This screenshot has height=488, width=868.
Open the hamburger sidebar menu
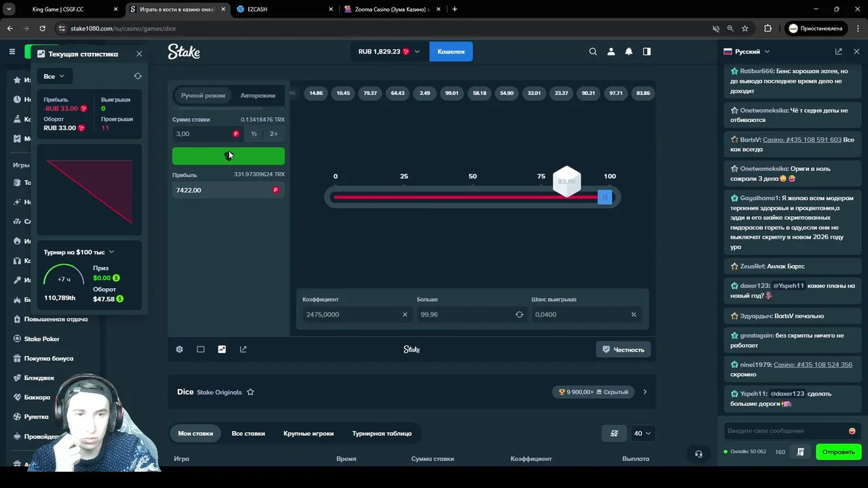(12, 52)
